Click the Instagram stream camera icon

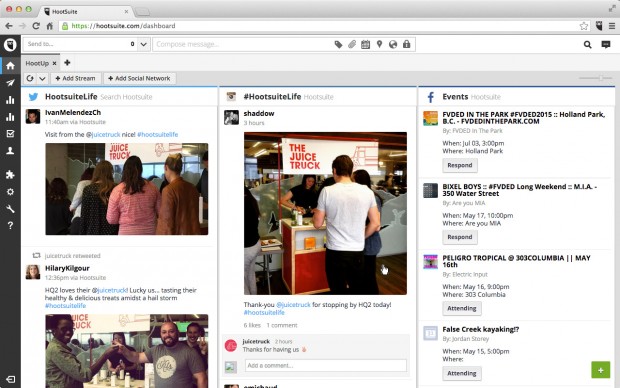tap(231, 97)
